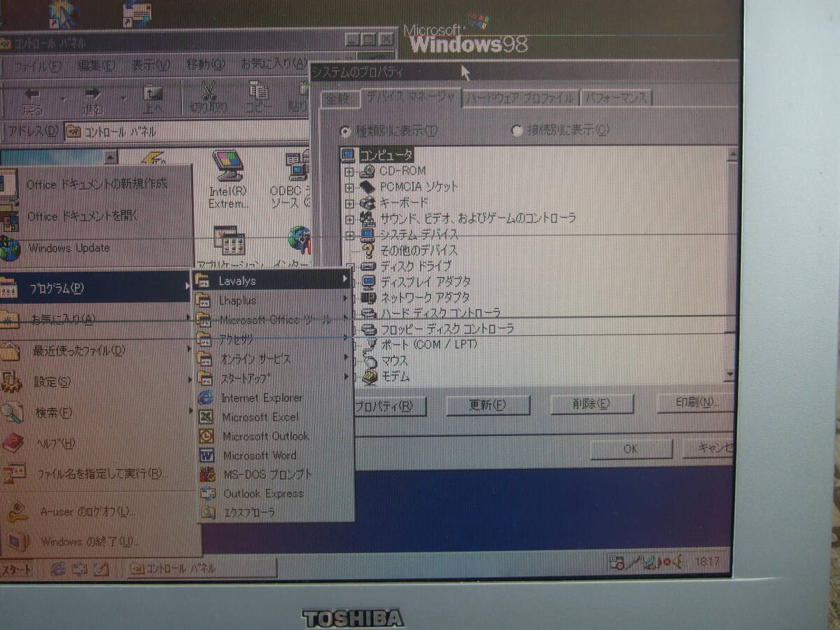Switch to ハードウェア プロファイル tab
This screenshot has width=840, height=630.
(x=520, y=98)
